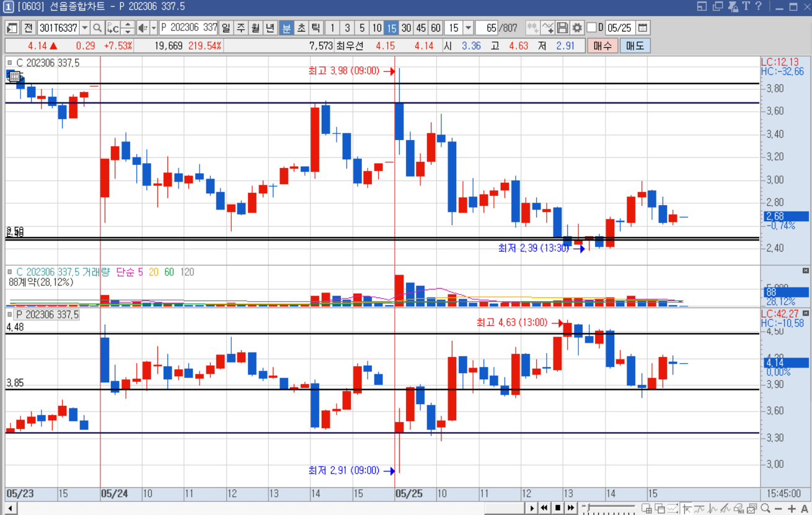The image size is (812, 515).
Task: Click the eraser tool icon
Action: pos(739,508)
